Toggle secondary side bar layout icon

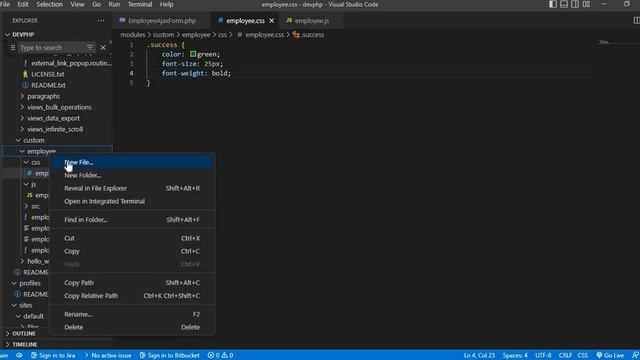tap(575, 4)
